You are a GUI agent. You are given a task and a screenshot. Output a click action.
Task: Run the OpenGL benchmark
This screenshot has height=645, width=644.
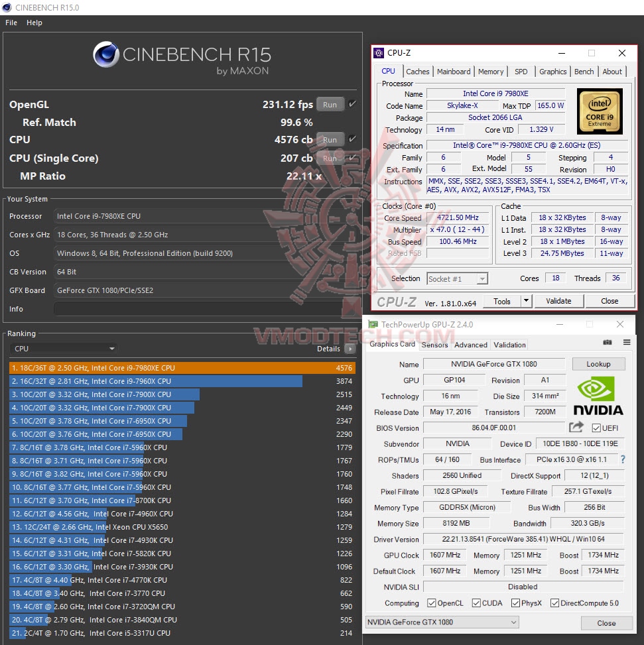coord(330,105)
